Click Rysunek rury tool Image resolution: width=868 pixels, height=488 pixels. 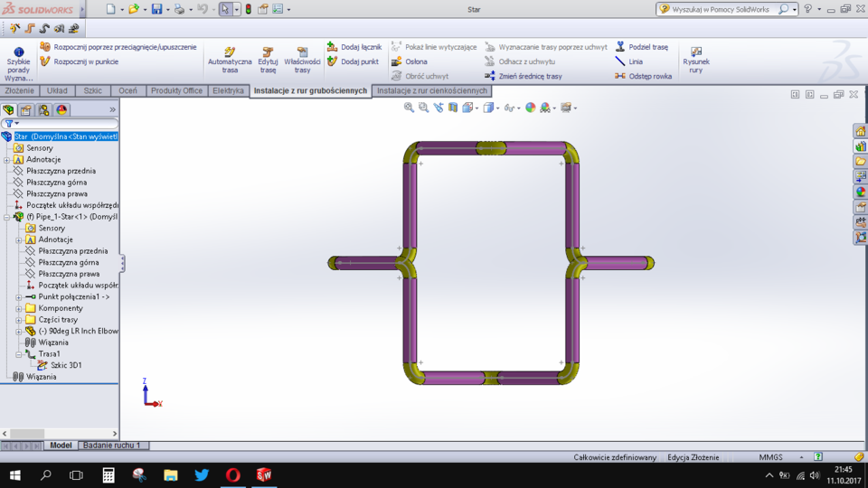[696, 61]
